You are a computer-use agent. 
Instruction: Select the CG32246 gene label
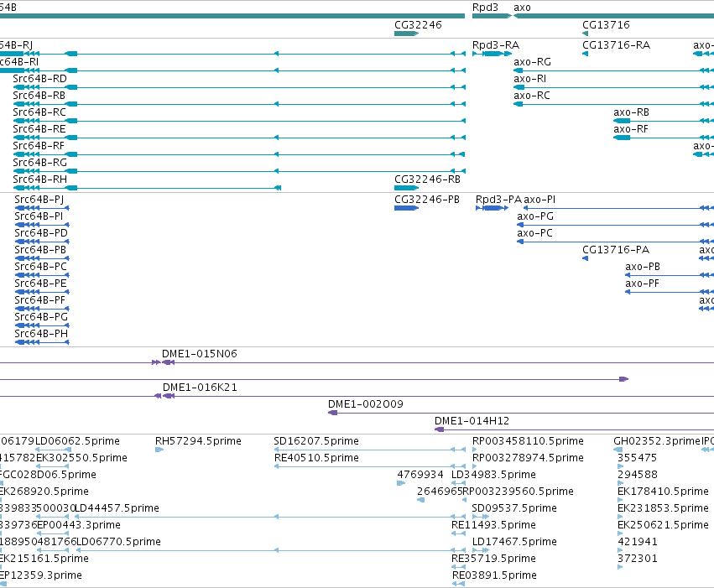(418, 25)
